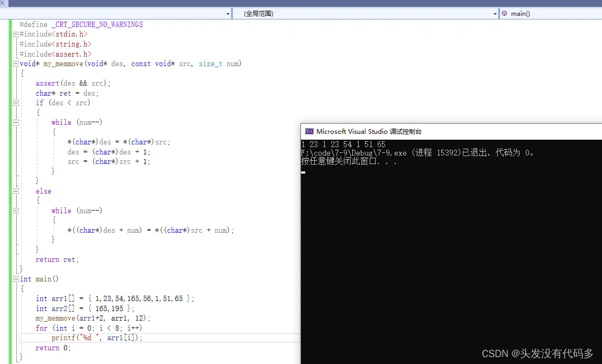The height and width of the screenshot is (364, 602).
Task: Click the for (int i = 0; i < 8; i++) line
Action: pyautogui.click(x=89, y=329)
